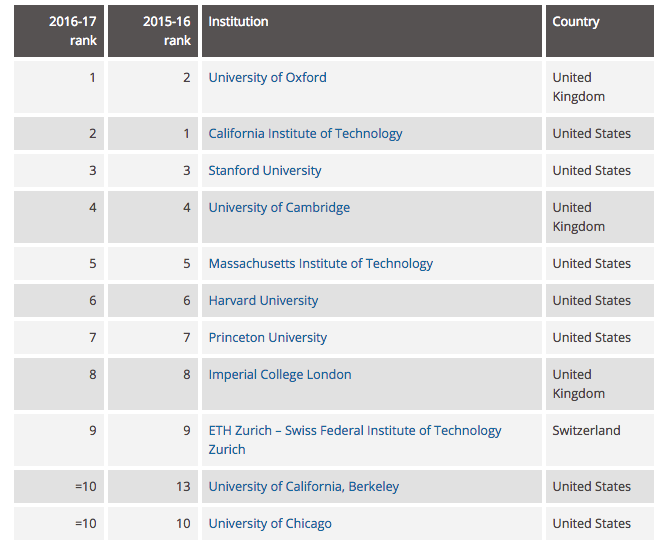
Task: Click Berkeley's 2015-16 rank 13 cell
Action: pyautogui.click(x=180, y=487)
